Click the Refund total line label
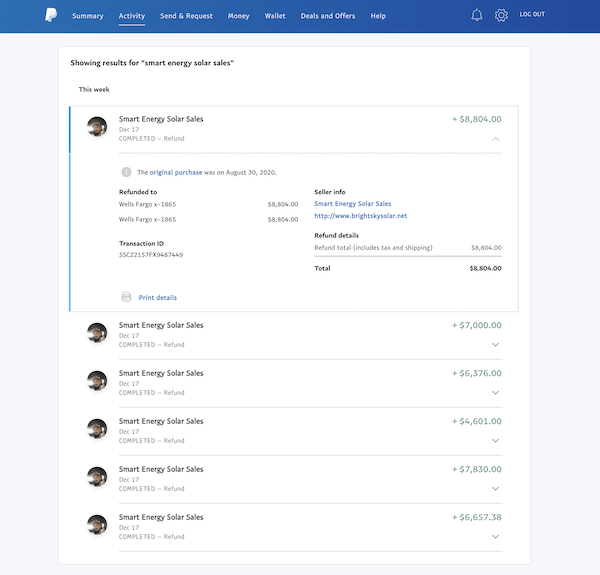Image resolution: width=600 pixels, height=575 pixels. (x=373, y=248)
